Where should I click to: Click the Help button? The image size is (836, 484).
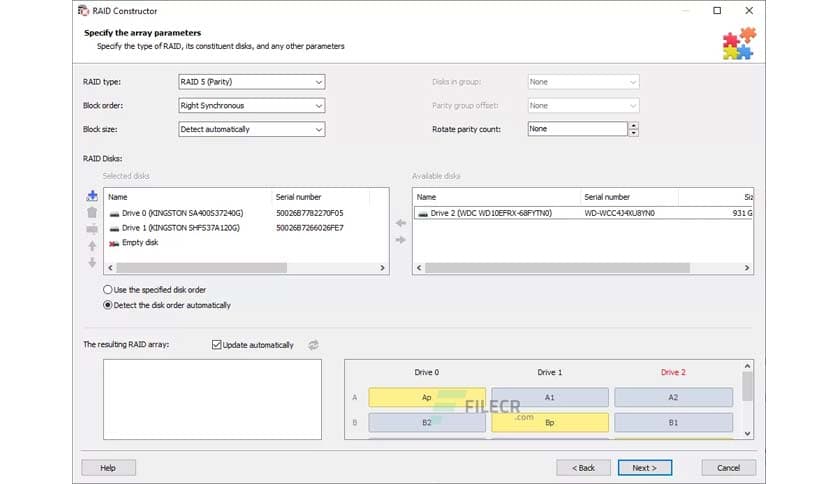[x=108, y=467]
